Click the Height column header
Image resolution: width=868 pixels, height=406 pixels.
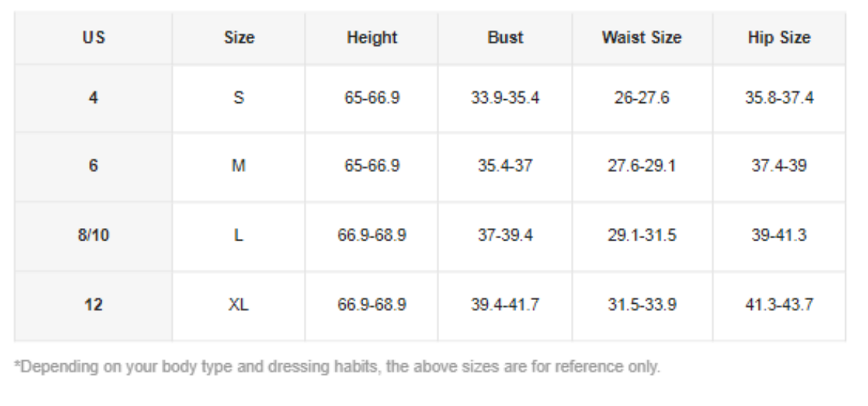(x=371, y=38)
